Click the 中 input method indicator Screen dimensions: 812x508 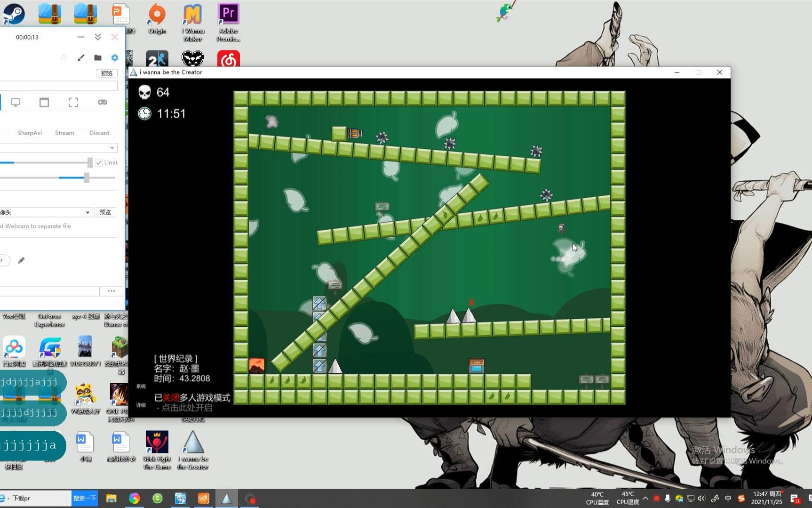728,499
